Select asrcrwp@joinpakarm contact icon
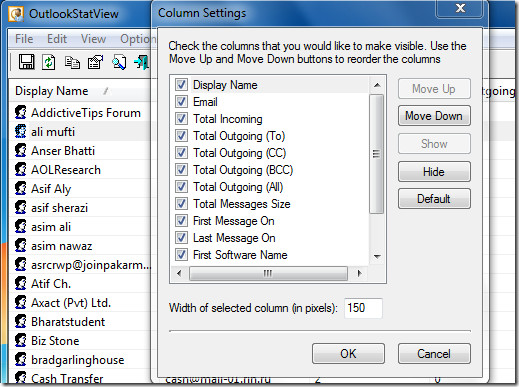 pyautogui.click(x=21, y=264)
